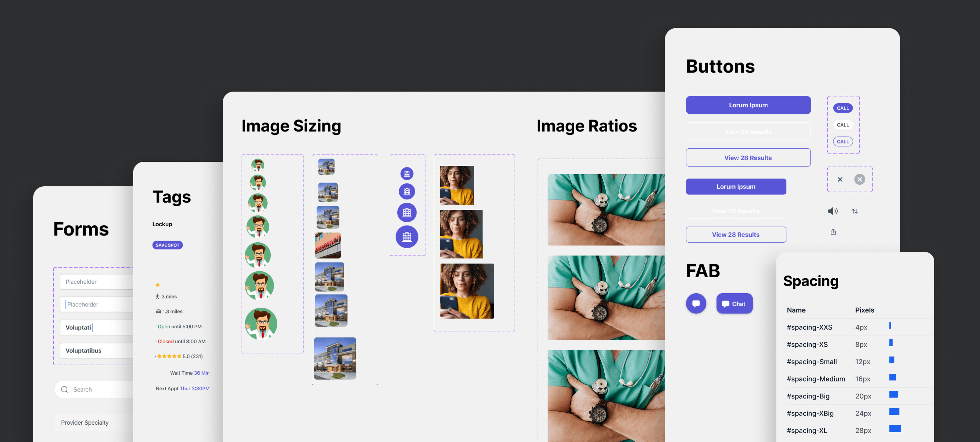Click the round chat bubble FAB
This screenshot has width=980, height=442.
[x=696, y=303]
